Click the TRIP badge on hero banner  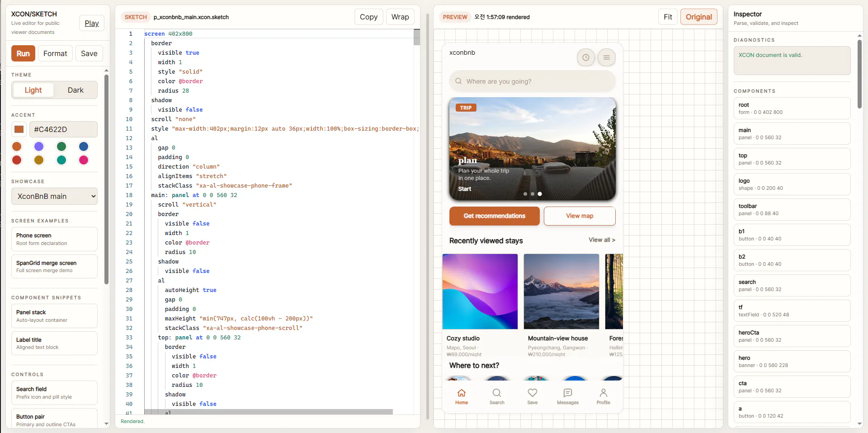(x=466, y=108)
